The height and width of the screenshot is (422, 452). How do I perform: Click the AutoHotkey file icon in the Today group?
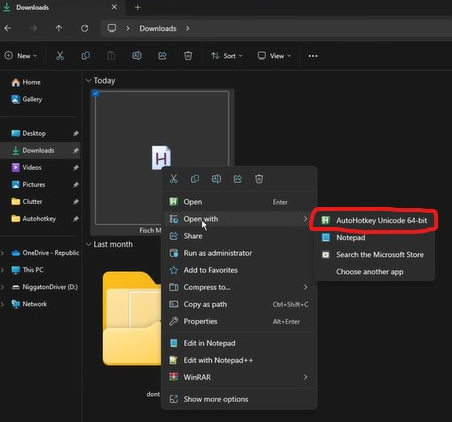161,157
